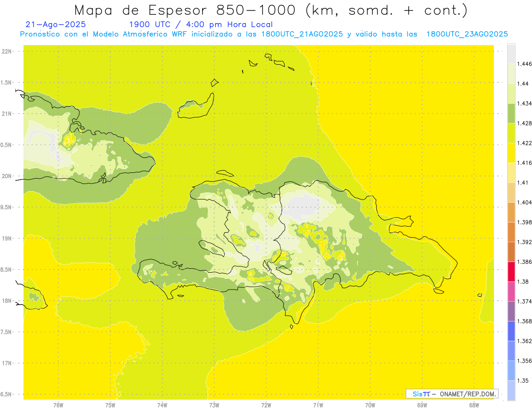Click the 20N latitude axis label
The image size is (532, 411).
(6, 176)
